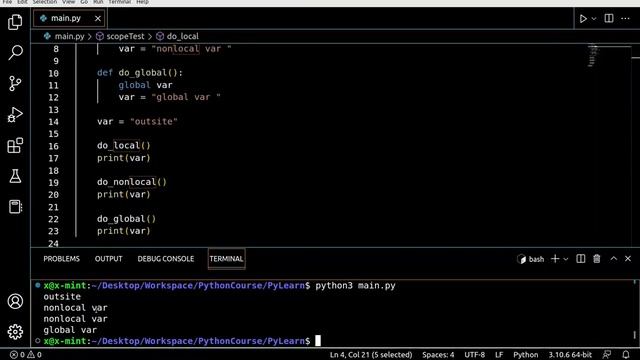Select language mode Python
This screenshot has width=640, height=360.
tap(525, 355)
